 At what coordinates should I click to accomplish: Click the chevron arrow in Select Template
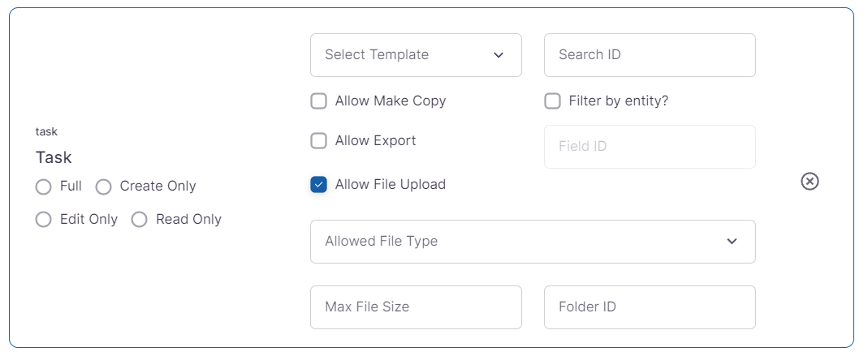coord(499,55)
